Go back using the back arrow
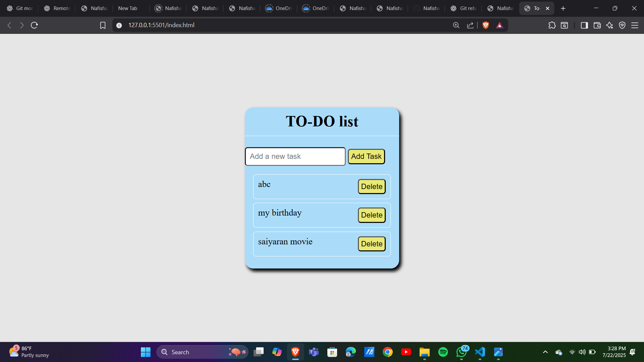 (9, 25)
